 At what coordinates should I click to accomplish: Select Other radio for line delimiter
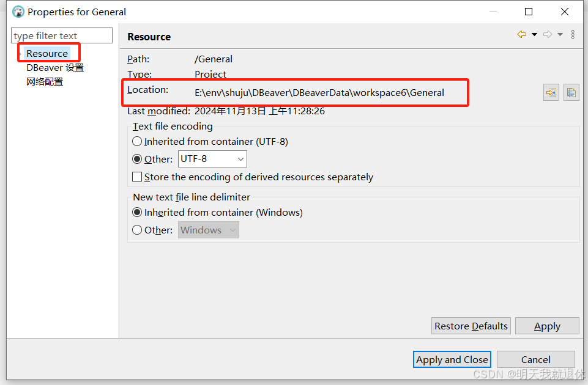point(137,230)
